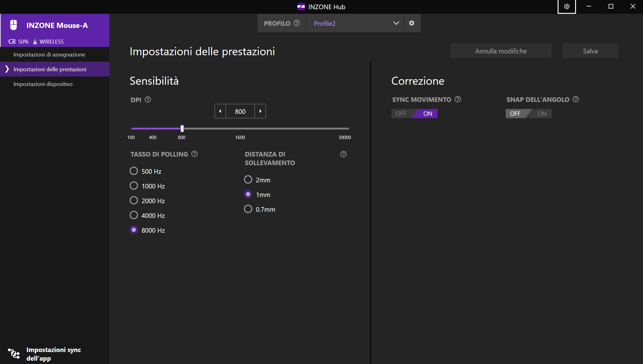This screenshot has height=364, width=643.
Task: Show Sync Movimento help tooltip icon
Action: tap(458, 99)
